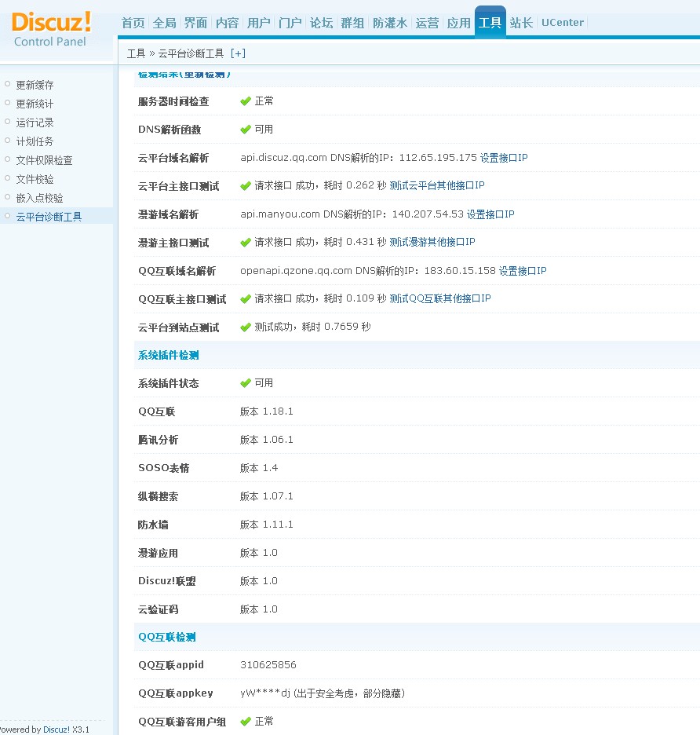Screen dimensions: 700x735
Task: Click green check beside 云平台主接口测试 result
Action: [246, 186]
